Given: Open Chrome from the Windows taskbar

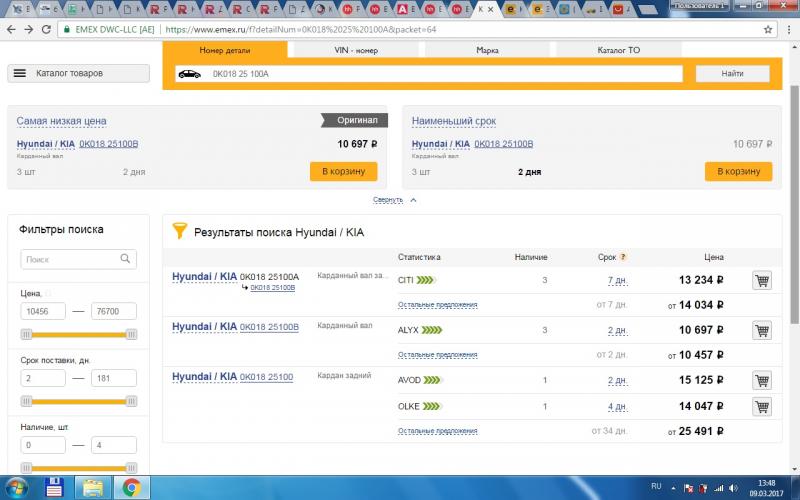Looking at the screenshot, I should (x=130, y=488).
